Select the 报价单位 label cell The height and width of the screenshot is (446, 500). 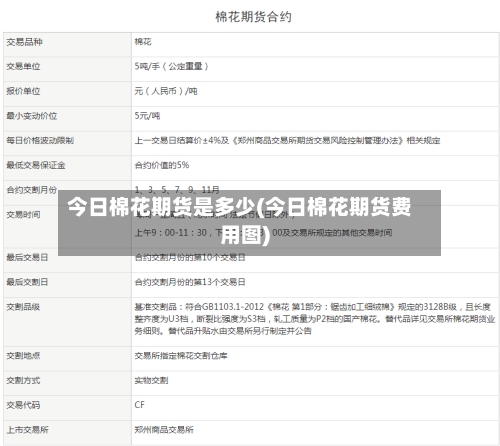click(67, 94)
